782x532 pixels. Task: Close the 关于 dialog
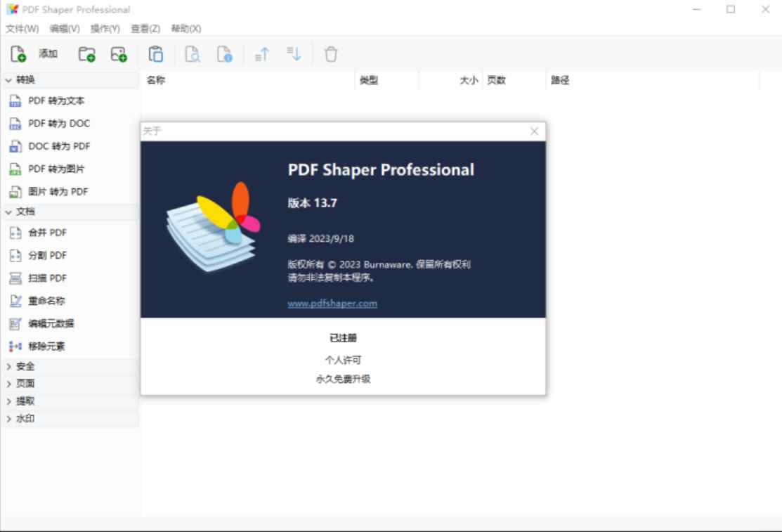[533, 131]
